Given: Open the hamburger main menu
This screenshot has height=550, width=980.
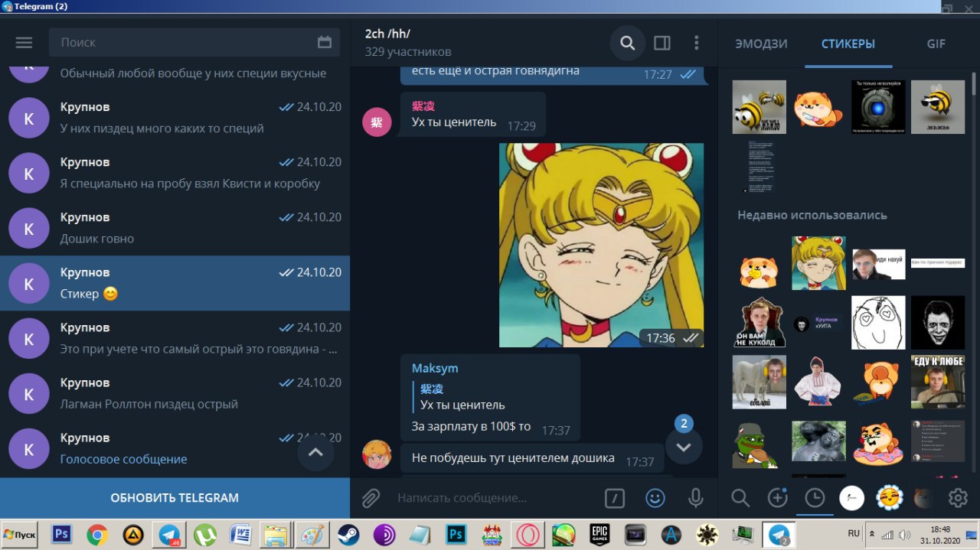Looking at the screenshot, I should [24, 43].
